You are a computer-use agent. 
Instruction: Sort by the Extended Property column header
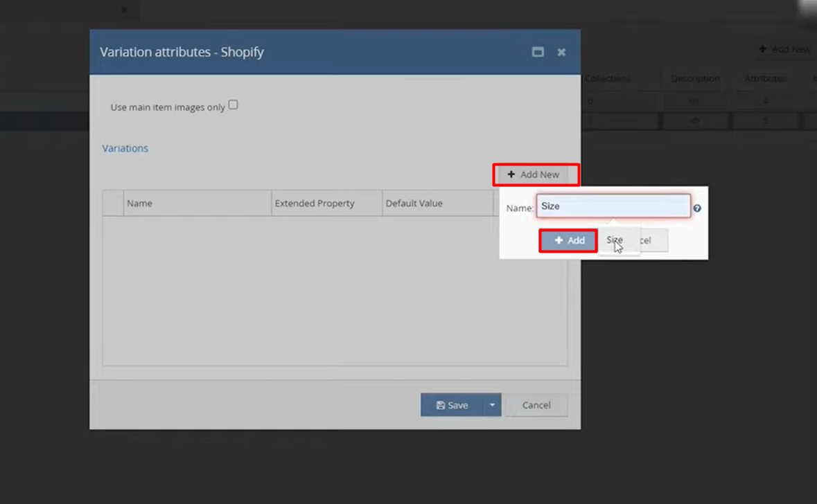(326, 203)
